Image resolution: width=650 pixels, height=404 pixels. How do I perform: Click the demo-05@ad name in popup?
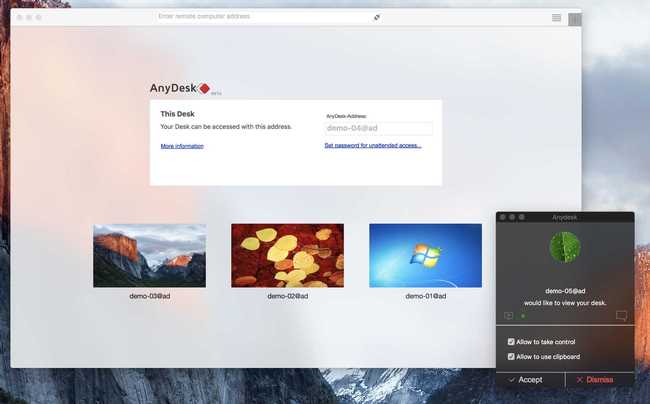[x=565, y=291]
